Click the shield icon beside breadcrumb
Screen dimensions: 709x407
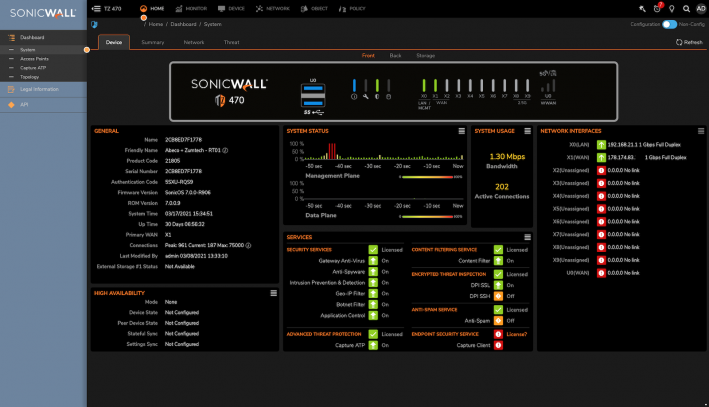tap(94, 24)
